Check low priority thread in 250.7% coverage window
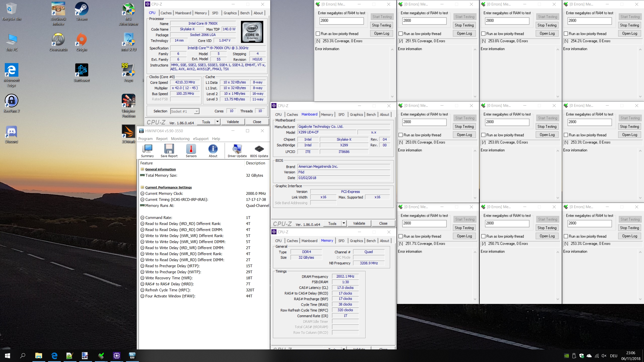The height and width of the screenshot is (362, 644). tap(483, 236)
